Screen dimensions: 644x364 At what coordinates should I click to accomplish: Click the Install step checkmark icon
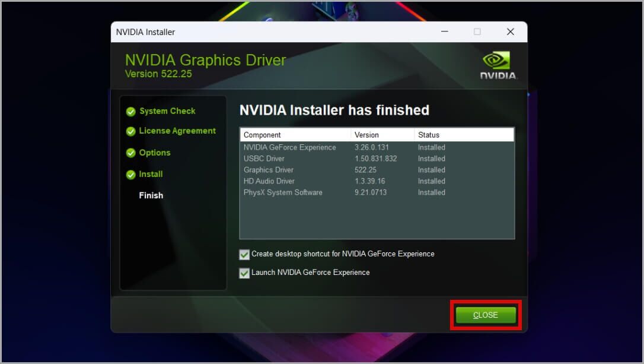coord(131,175)
